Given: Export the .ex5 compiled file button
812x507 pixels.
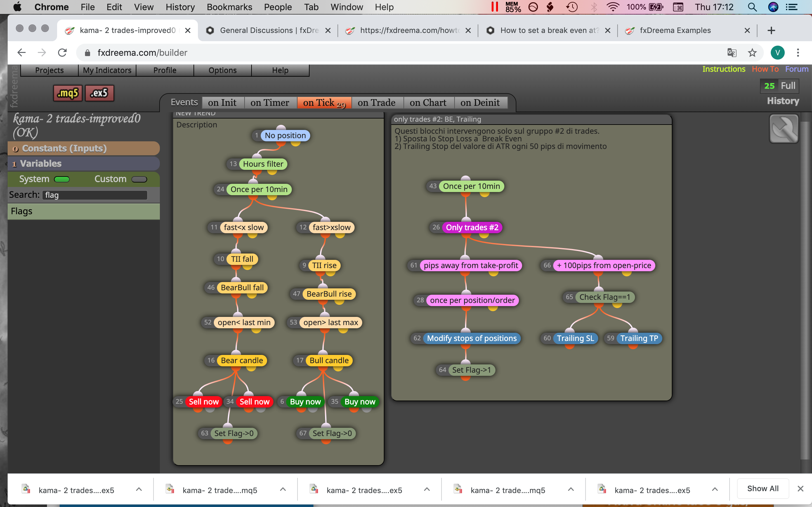Looking at the screenshot, I should tap(100, 93).
